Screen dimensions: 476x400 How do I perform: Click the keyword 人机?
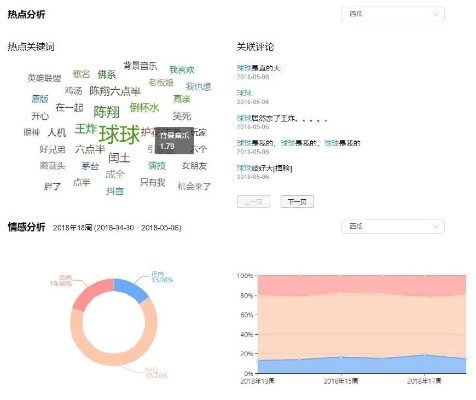(x=57, y=132)
